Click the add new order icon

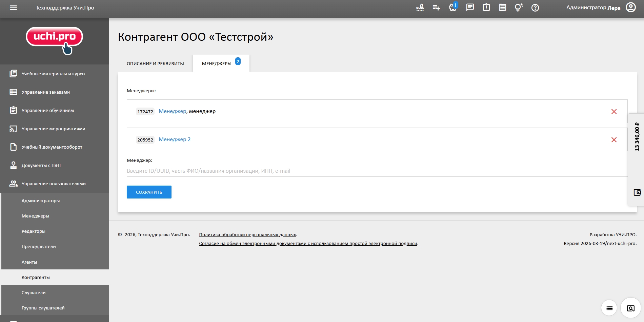[x=436, y=7]
